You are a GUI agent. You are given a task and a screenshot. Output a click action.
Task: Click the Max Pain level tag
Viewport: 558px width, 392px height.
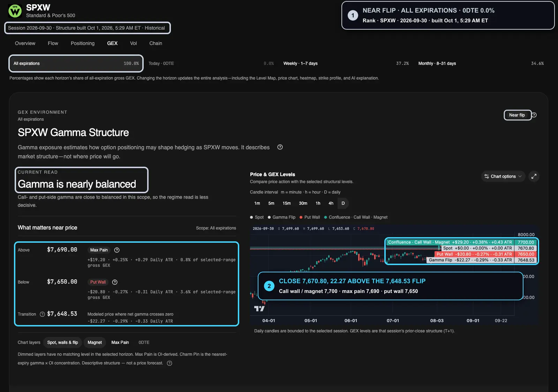[99, 250]
